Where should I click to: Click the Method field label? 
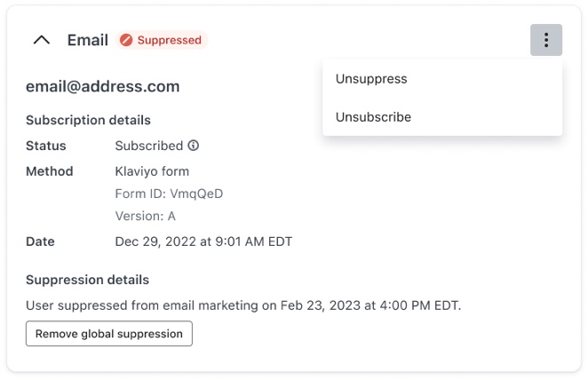tap(50, 171)
